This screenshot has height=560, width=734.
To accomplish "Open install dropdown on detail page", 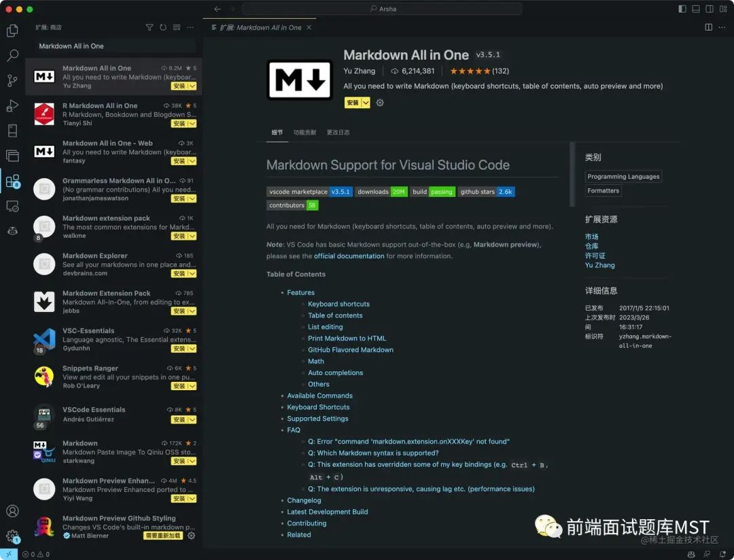I will [366, 103].
